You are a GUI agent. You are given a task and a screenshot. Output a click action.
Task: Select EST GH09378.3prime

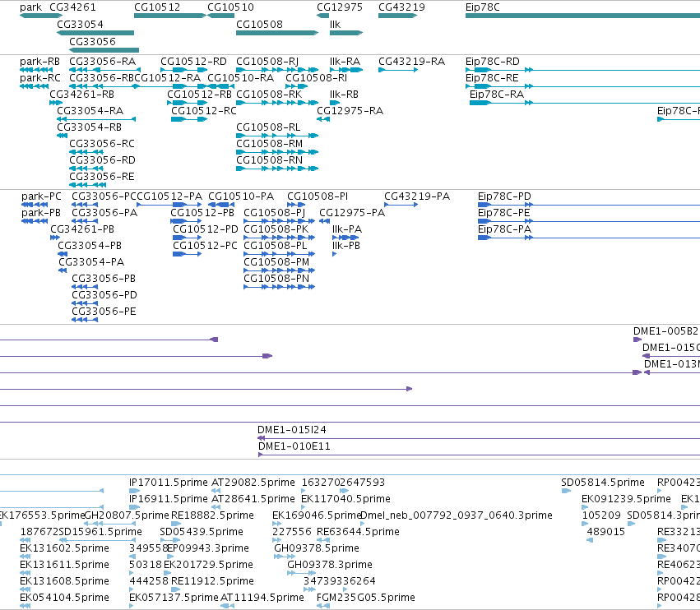[x=330, y=565]
